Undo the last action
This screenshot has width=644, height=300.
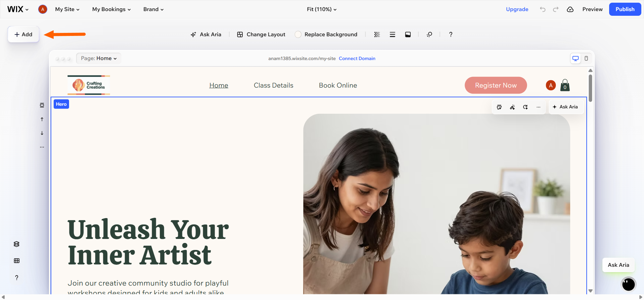[x=542, y=9]
